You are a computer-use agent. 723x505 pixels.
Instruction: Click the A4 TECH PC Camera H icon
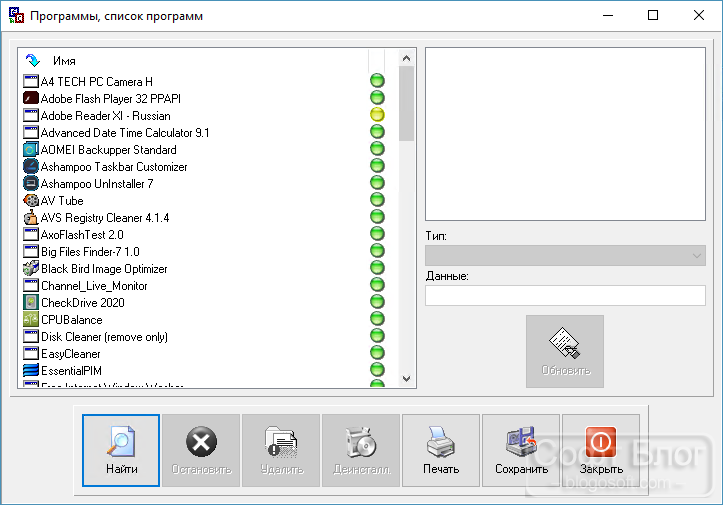[30, 81]
